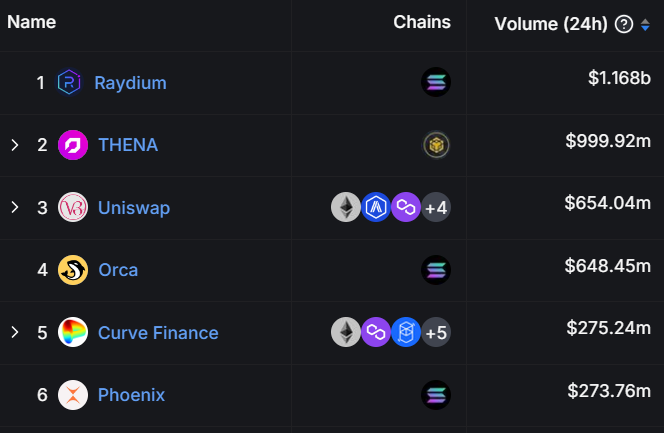Expand the Uniswap row
Screen dimensions: 664x433
(15, 207)
